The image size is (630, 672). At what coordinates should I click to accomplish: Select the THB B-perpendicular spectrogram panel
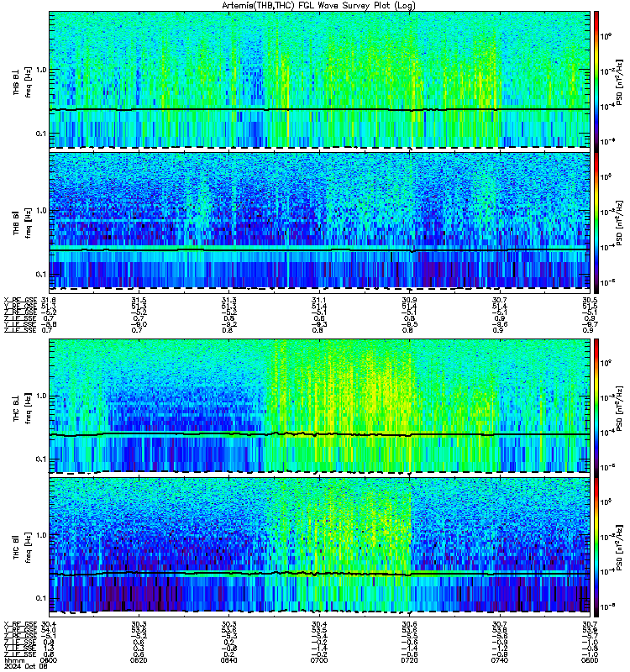tap(319, 80)
